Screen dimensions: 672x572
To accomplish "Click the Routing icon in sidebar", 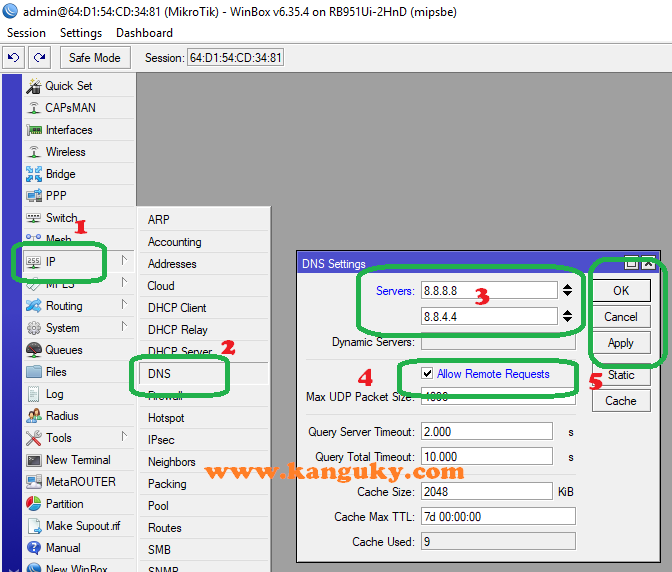I will 34,306.
